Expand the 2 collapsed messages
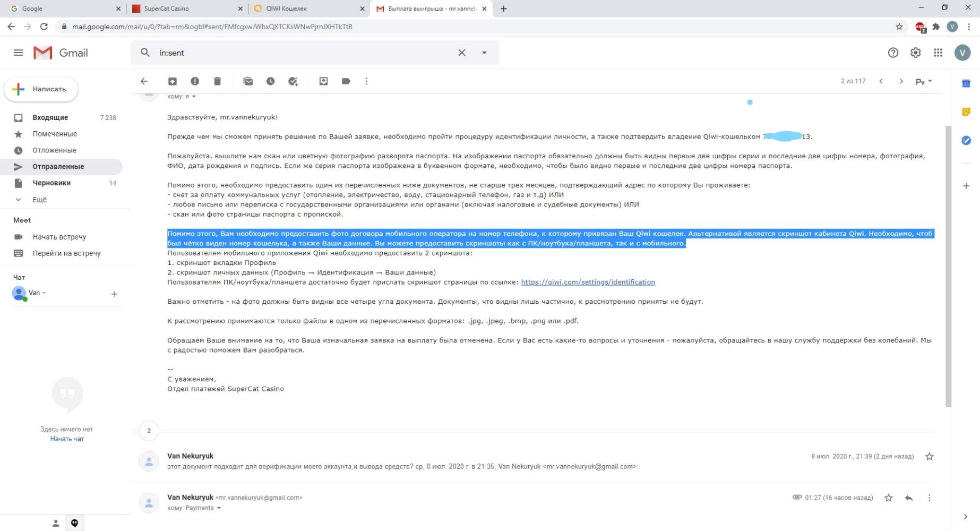This screenshot has height=531, width=980. point(149,431)
